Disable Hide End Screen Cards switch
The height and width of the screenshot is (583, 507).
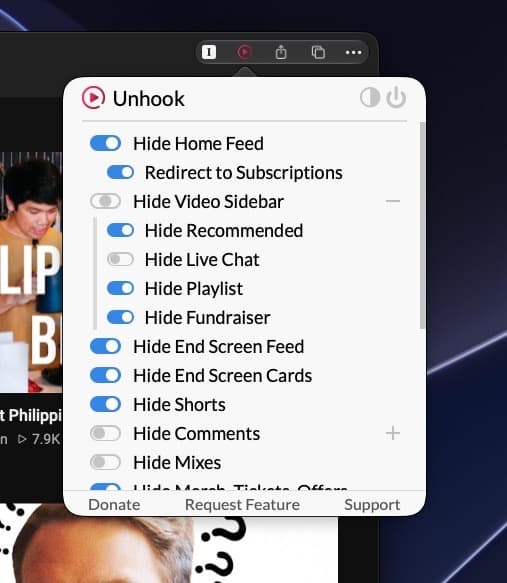pos(106,375)
